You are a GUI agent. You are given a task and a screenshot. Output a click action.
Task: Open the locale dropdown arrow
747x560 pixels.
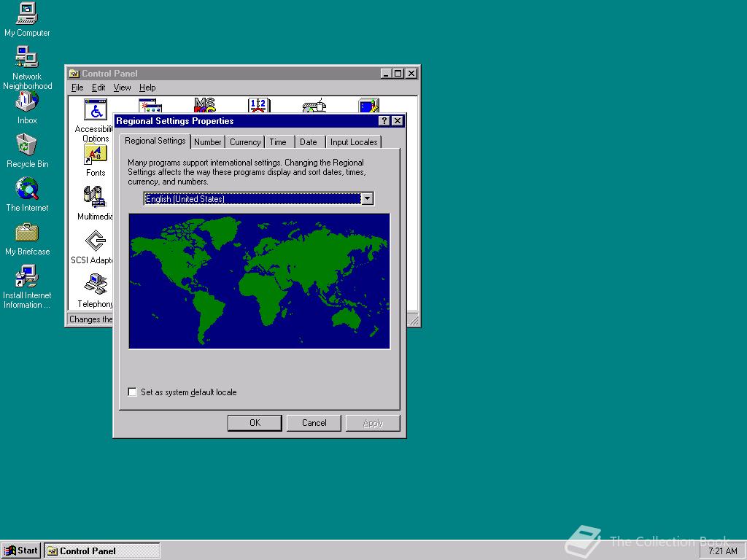[x=368, y=199]
